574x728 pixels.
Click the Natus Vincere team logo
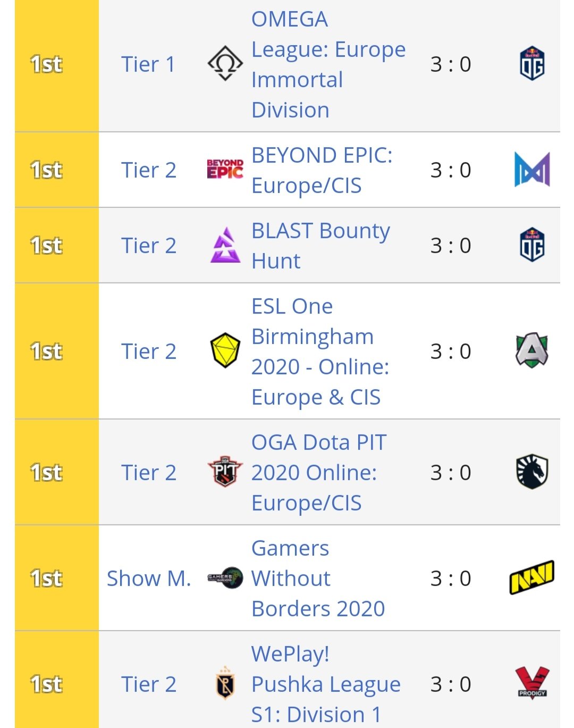pos(531,578)
